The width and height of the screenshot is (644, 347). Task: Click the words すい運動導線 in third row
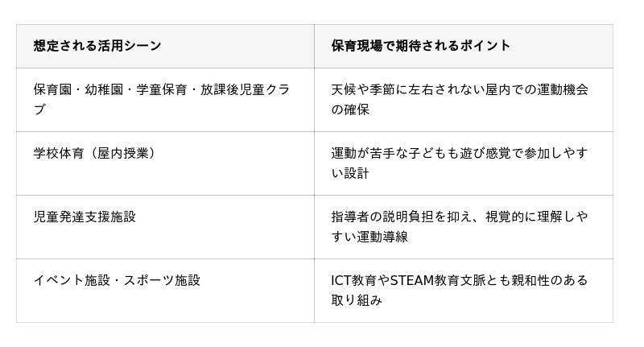369,237
